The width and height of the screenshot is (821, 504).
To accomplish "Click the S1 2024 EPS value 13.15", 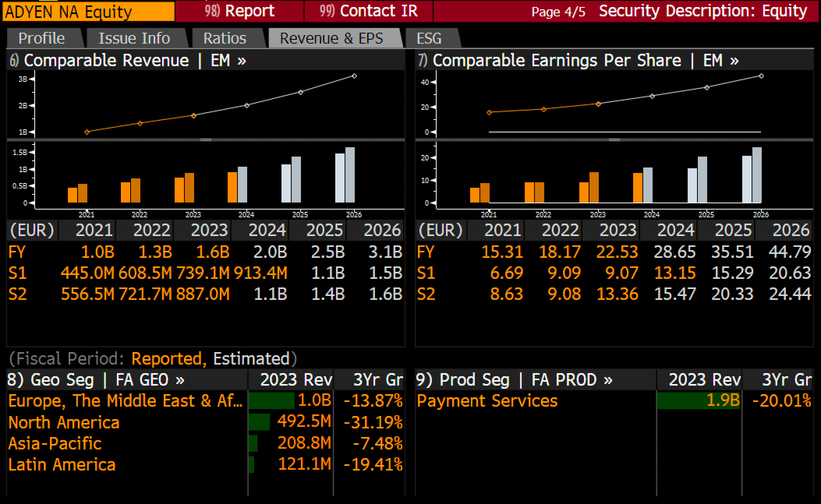I will (675, 273).
